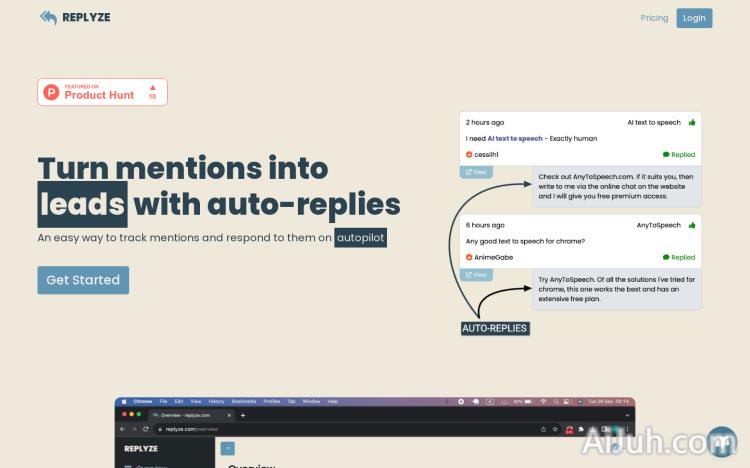Click View button under AnimeGabe mention

475,275
